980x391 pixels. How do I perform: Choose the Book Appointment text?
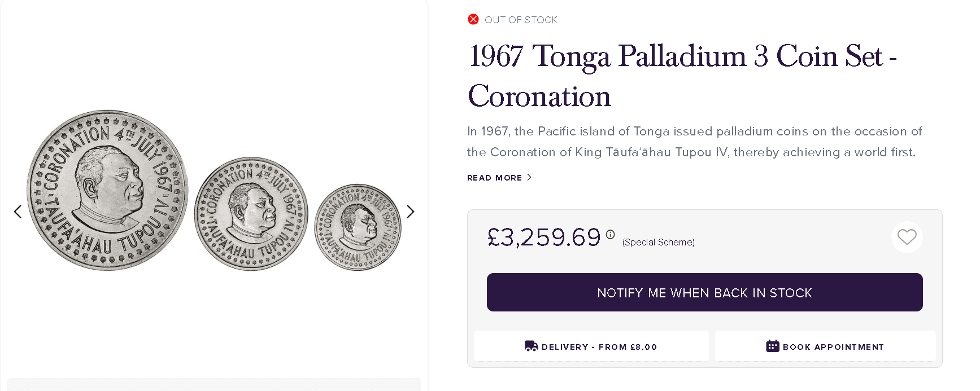click(833, 347)
